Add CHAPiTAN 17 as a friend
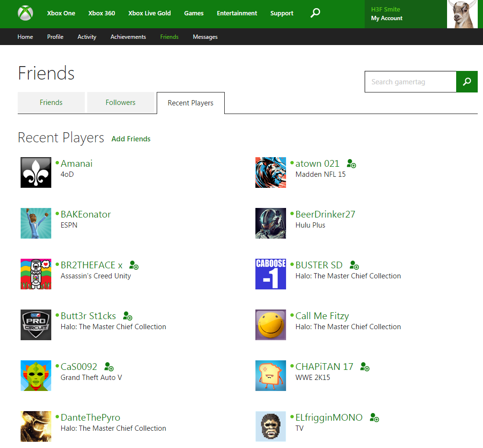This screenshot has height=448, width=483. pos(365,367)
